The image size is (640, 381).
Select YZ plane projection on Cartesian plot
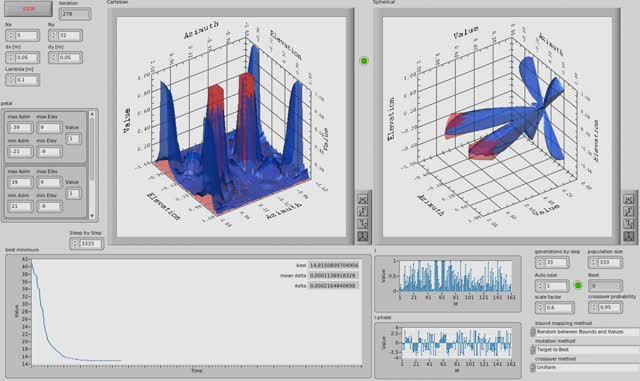(x=362, y=223)
